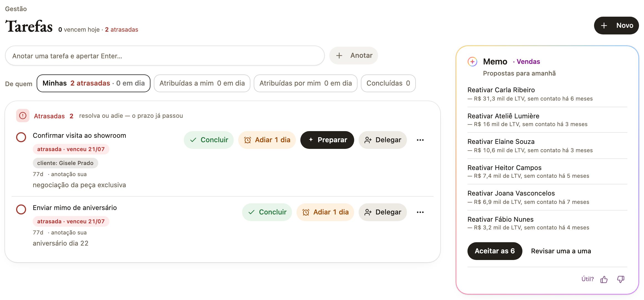Conclude the Confirmar visita ao showroom task
This screenshot has height=300, width=644.
pyautogui.click(x=209, y=140)
